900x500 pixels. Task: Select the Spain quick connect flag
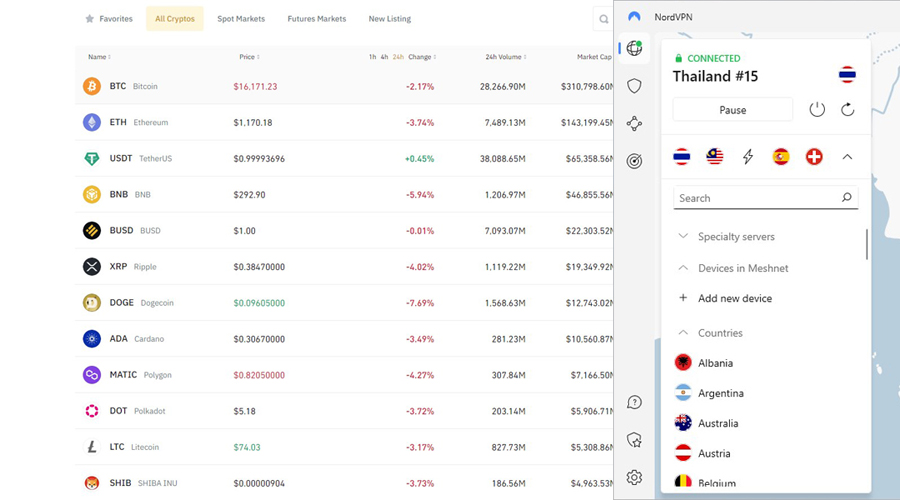781,157
